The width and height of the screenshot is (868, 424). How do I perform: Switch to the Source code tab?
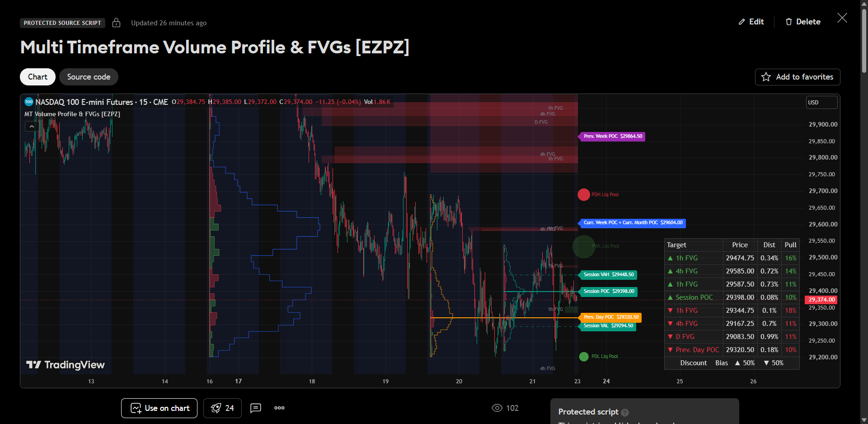(x=89, y=77)
